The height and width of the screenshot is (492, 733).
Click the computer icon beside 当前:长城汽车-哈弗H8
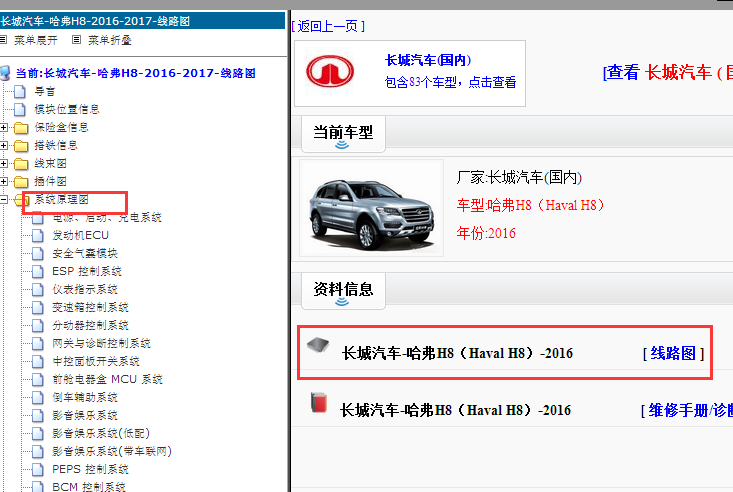click(5, 73)
